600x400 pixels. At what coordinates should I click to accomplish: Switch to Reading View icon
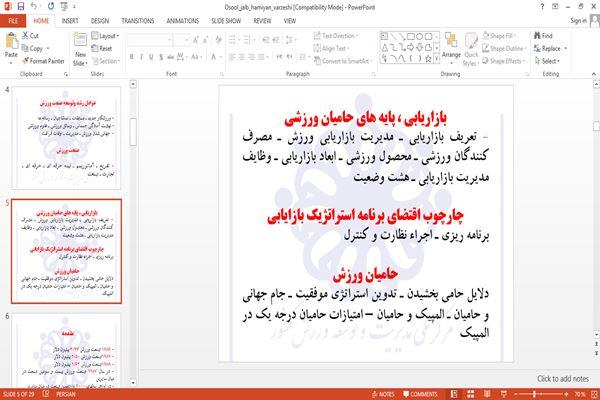coord(487,394)
